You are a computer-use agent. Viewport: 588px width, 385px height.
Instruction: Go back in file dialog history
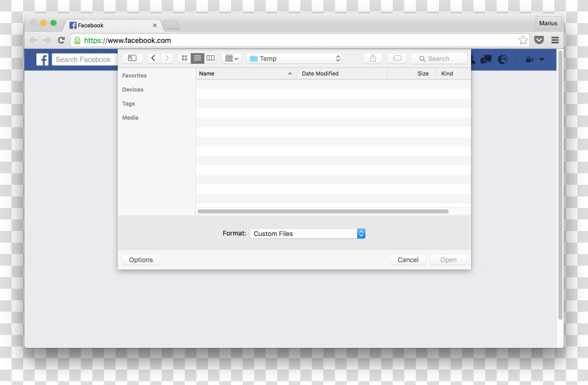tap(153, 58)
